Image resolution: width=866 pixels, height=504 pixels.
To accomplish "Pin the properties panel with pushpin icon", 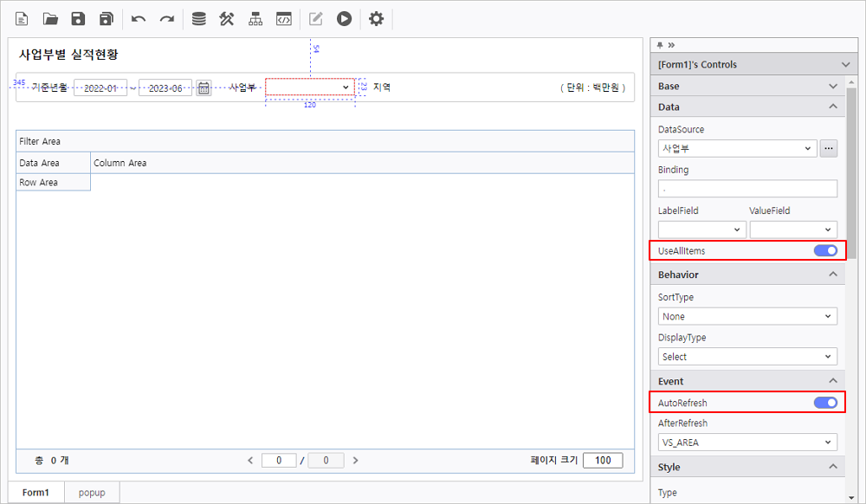I will pos(660,45).
